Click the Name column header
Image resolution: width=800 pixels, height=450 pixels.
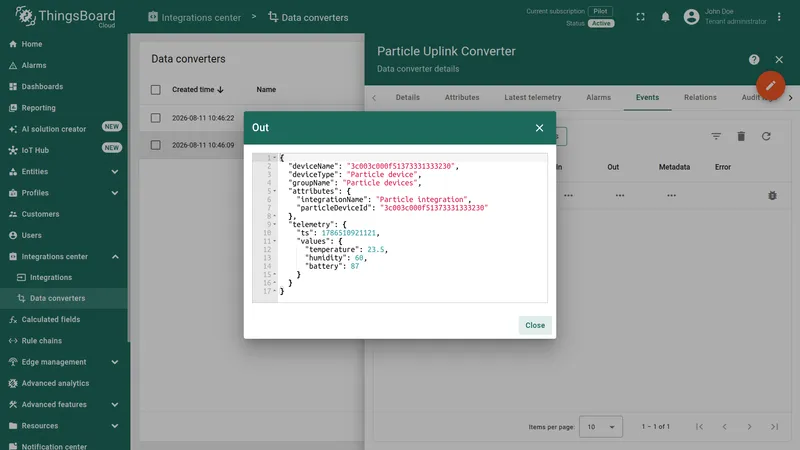(x=266, y=89)
